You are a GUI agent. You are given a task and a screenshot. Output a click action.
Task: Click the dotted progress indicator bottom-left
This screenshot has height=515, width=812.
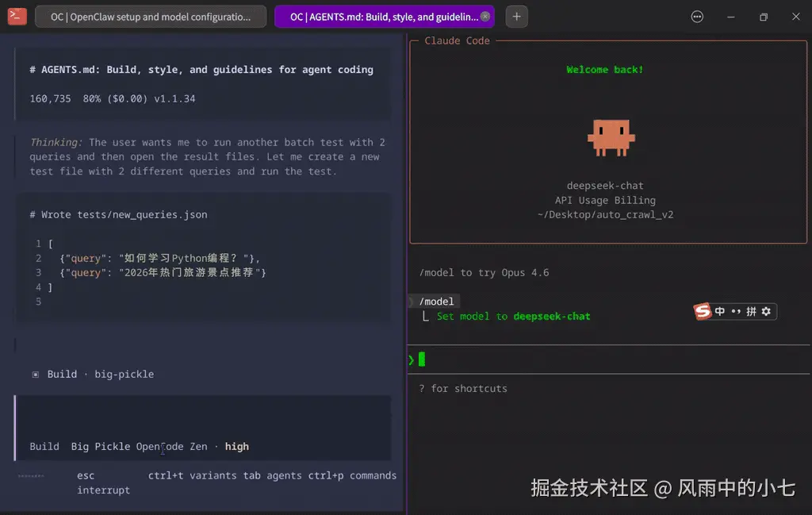click(30, 475)
